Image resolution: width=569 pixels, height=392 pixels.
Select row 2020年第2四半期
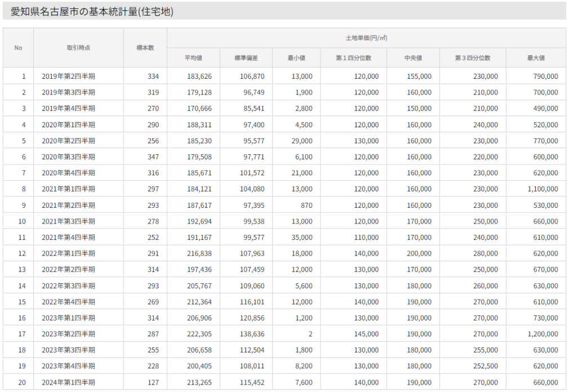[x=284, y=141]
